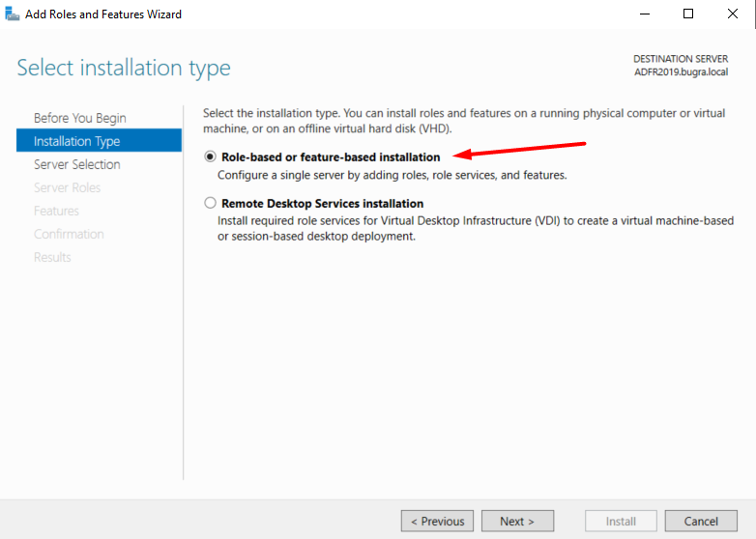756x539 pixels.
Task: Open the Server Selection step
Action: pyautogui.click(x=77, y=164)
